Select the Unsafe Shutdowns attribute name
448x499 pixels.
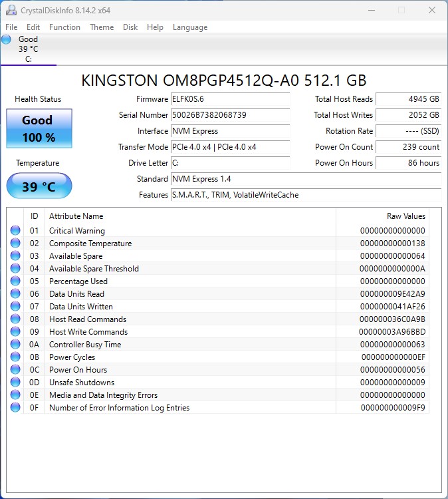82,382
